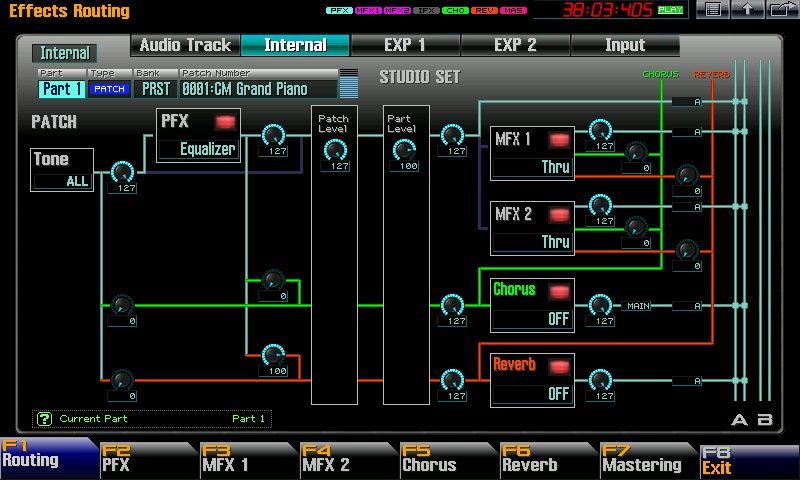Viewport: 800px width, 480px height.
Task: Click the patch list scroll bar beside Patch Number
Action: tap(348, 84)
